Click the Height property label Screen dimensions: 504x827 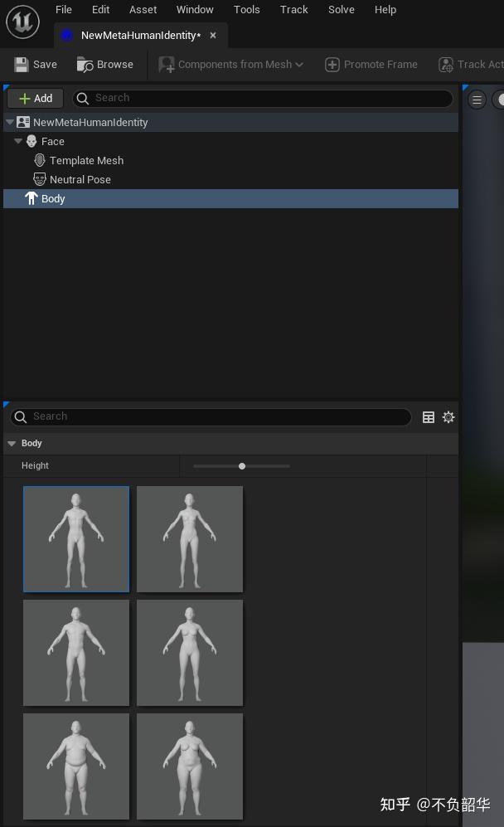(x=35, y=465)
